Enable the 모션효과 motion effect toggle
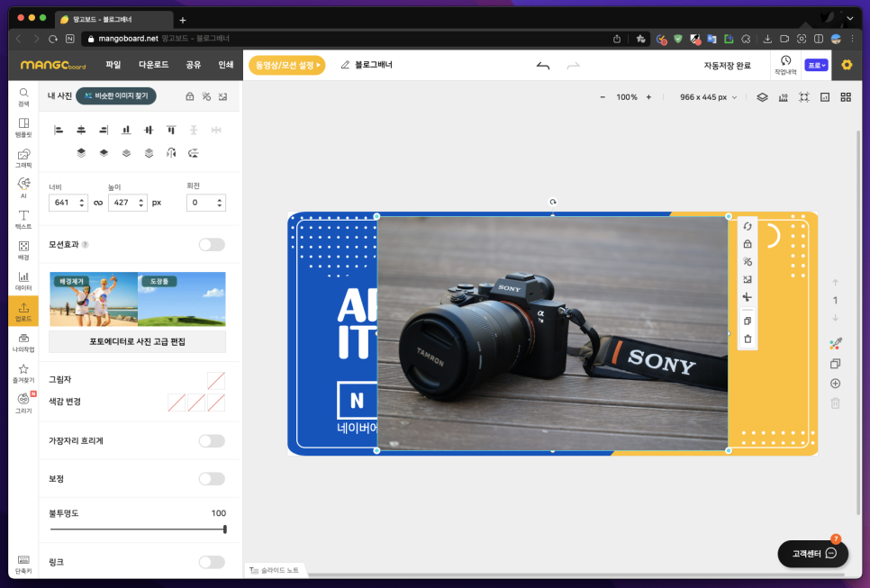 click(212, 245)
